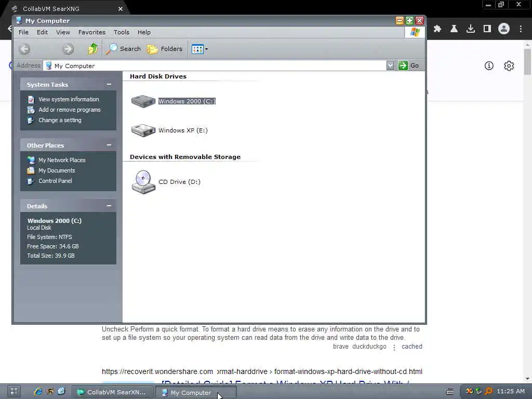Open My Network Places

pyautogui.click(x=62, y=160)
